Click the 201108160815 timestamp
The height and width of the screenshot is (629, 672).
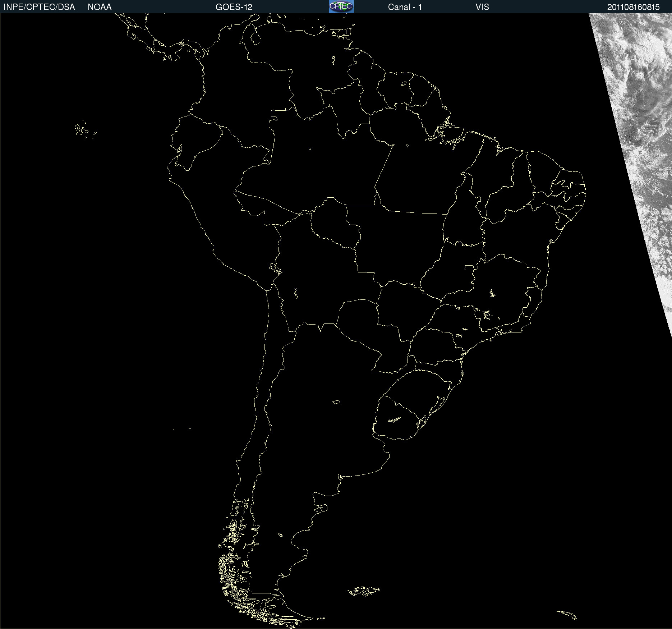[634, 7]
